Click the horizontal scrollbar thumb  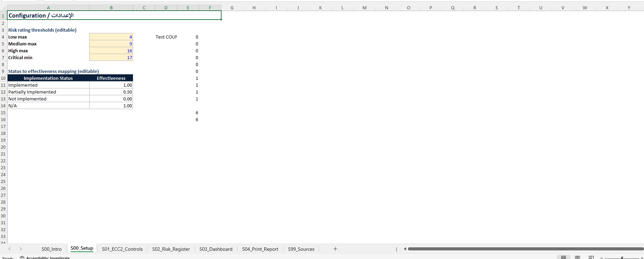[x=524, y=249]
